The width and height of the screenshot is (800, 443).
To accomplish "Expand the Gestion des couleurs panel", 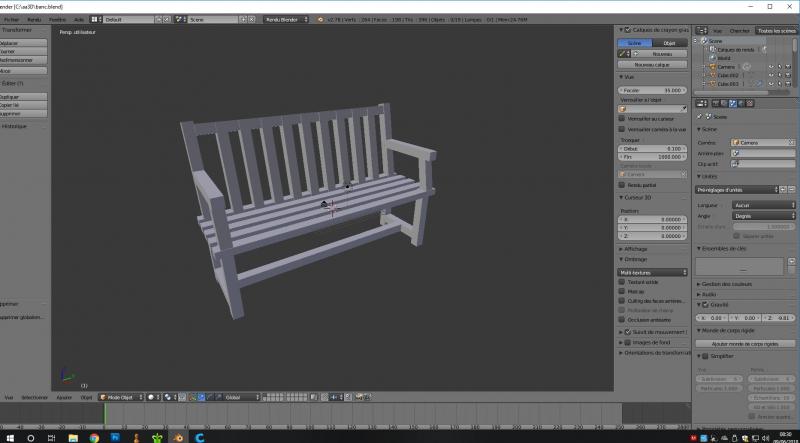I will click(x=727, y=285).
